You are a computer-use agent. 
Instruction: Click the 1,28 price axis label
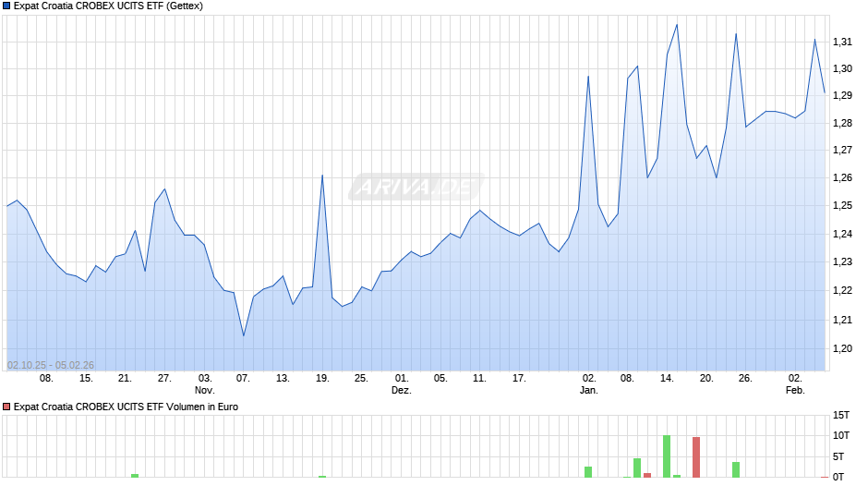[842, 123]
